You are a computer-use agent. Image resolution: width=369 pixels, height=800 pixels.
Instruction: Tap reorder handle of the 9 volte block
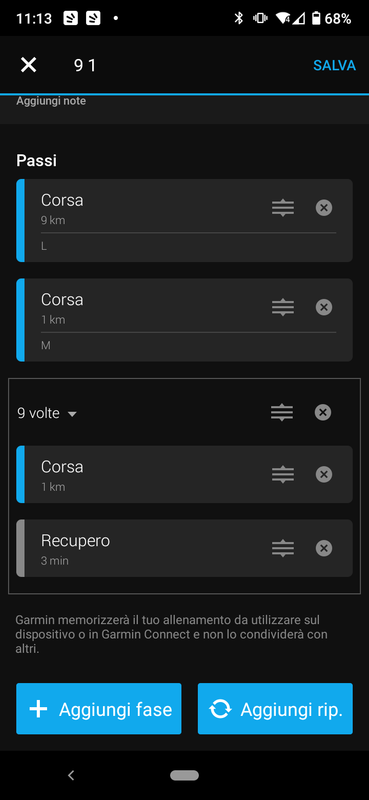[x=282, y=412]
